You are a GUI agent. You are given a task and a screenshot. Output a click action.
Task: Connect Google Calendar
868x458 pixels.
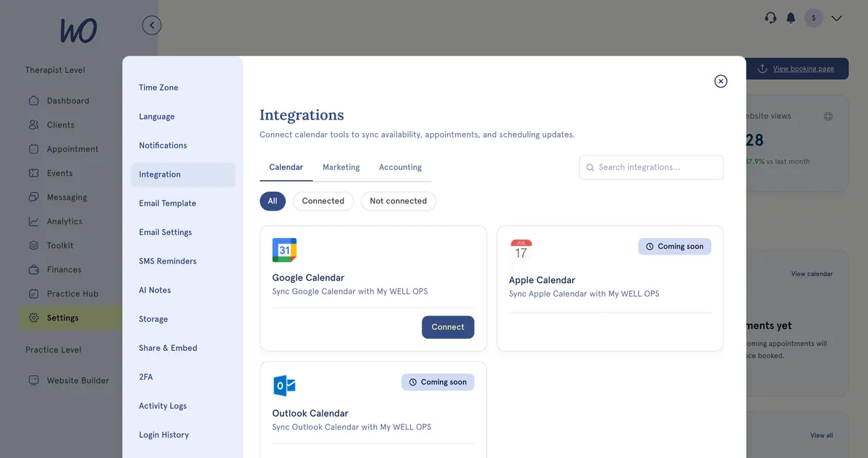click(x=448, y=327)
